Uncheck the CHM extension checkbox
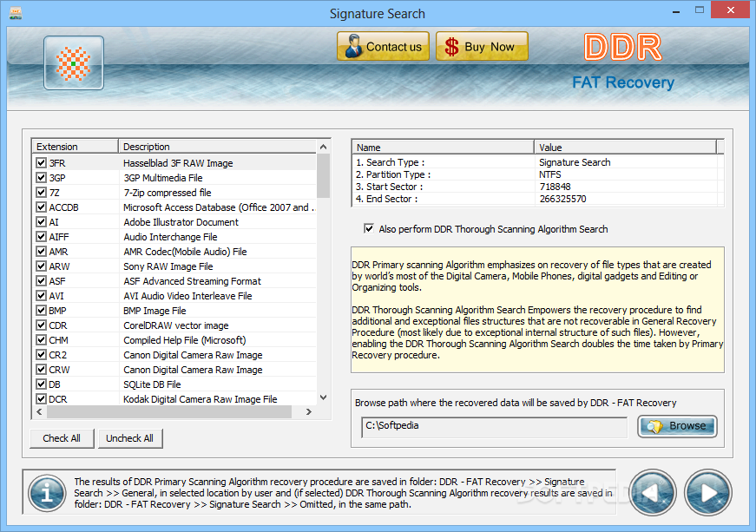This screenshot has height=532, width=756. [42, 339]
